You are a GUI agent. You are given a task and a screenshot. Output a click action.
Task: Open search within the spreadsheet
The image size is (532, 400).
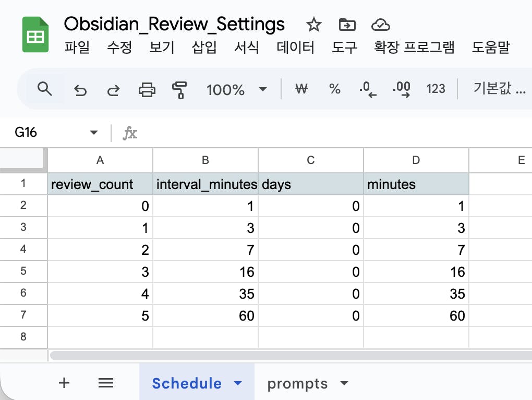pyautogui.click(x=44, y=89)
